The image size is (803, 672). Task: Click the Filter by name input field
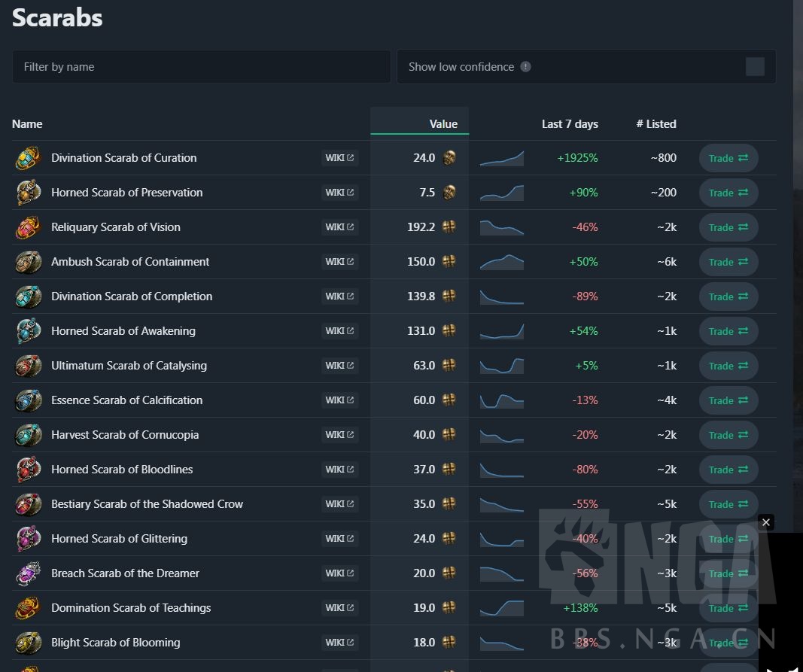click(x=202, y=67)
